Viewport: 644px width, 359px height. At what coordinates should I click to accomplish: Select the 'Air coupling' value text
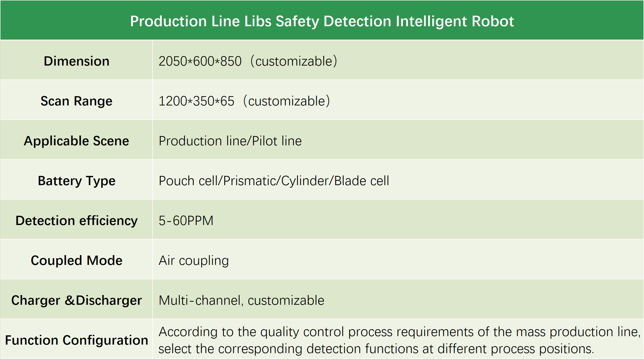tap(194, 261)
